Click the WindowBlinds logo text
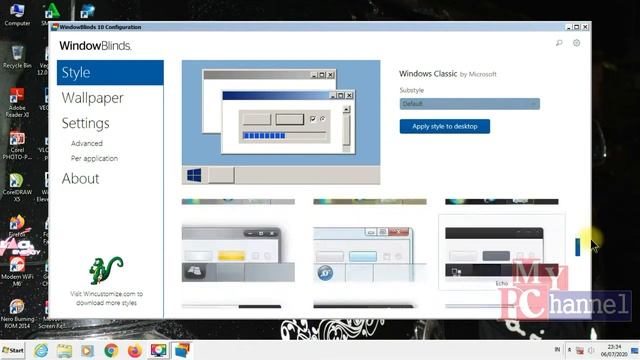 95,46
